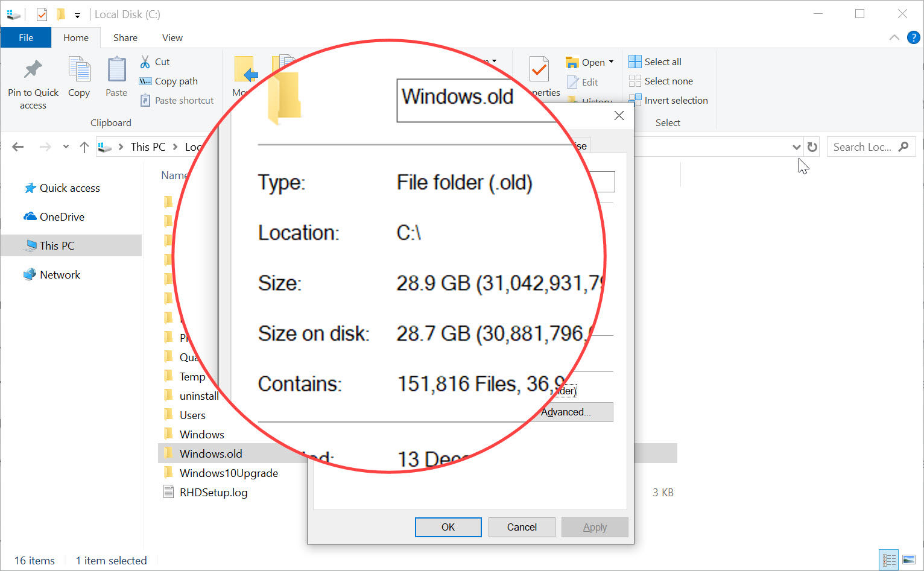
Task: Go up one level with the Up arrow
Action: pos(84,147)
